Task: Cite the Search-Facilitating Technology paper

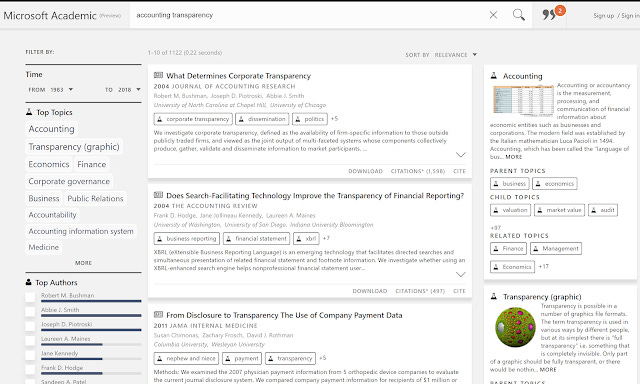Action: point(459,291)
